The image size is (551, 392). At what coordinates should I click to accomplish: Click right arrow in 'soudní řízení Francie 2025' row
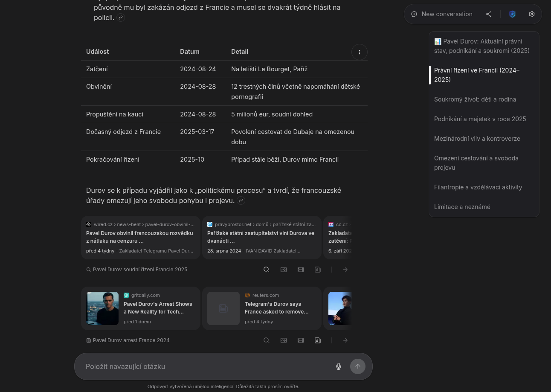[345, 270]
